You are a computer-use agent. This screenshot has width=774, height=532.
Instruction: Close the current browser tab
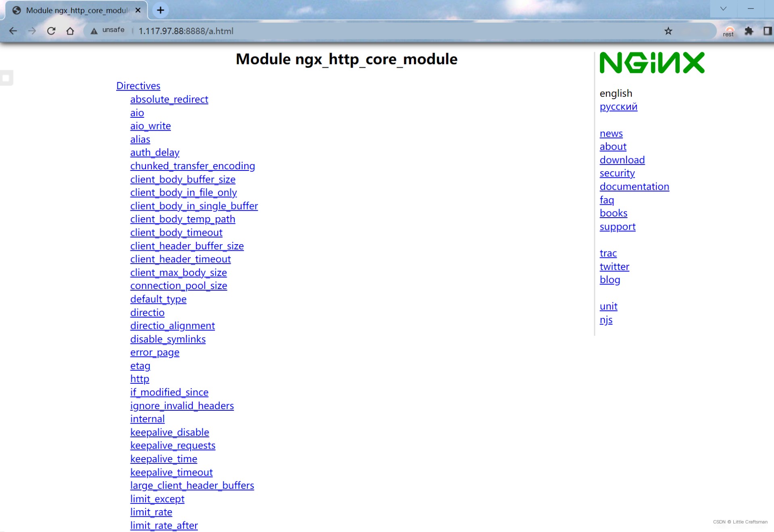(138, 10)
